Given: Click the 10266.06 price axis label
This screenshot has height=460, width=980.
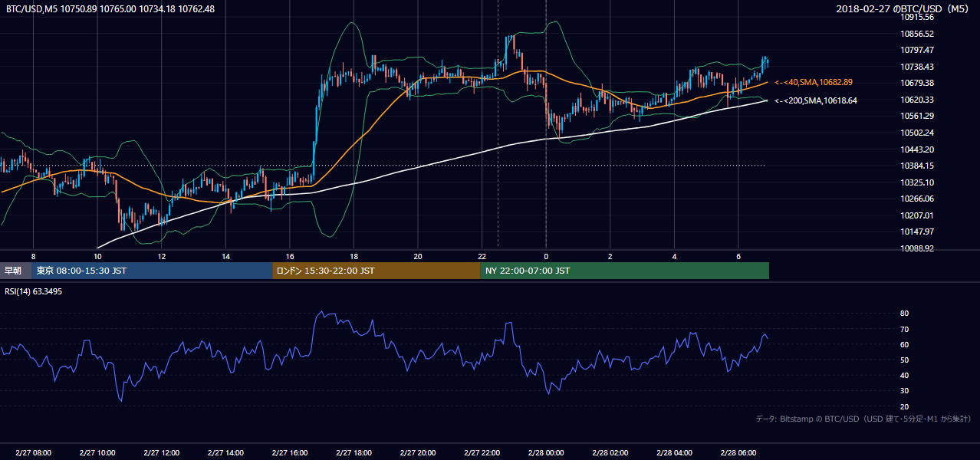Looking at the screenshot, I should pos(916,199).
